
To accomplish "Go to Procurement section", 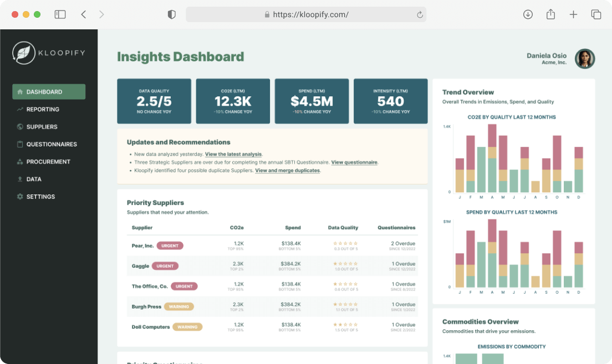I will point(49,162).
